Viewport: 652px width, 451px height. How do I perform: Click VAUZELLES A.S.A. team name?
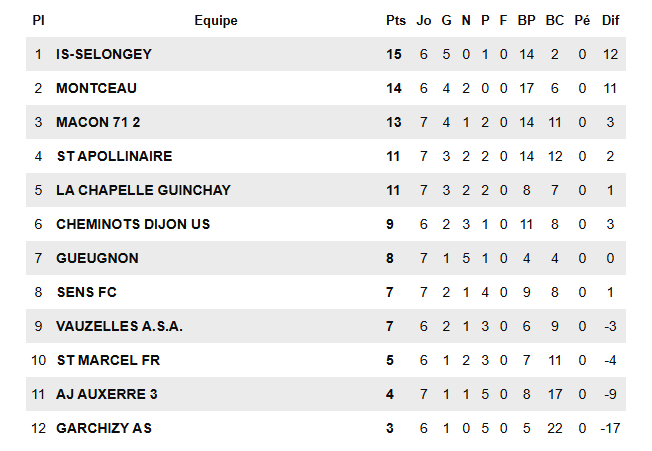119,326
